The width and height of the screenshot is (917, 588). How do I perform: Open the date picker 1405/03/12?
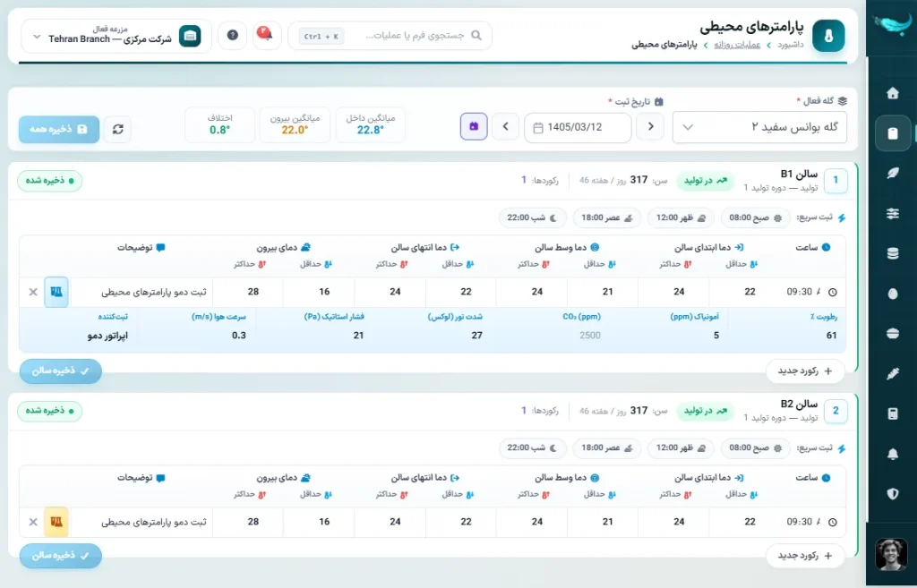click(x=578, y=127)
